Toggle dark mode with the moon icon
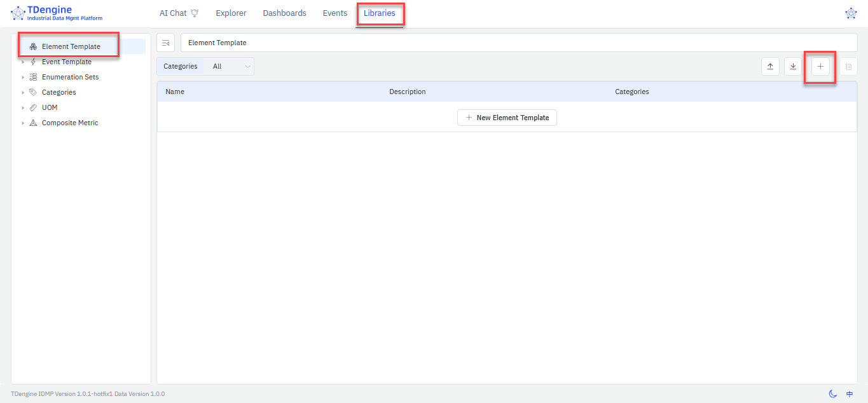Screen dimensions: 868x403 (832, 394)
